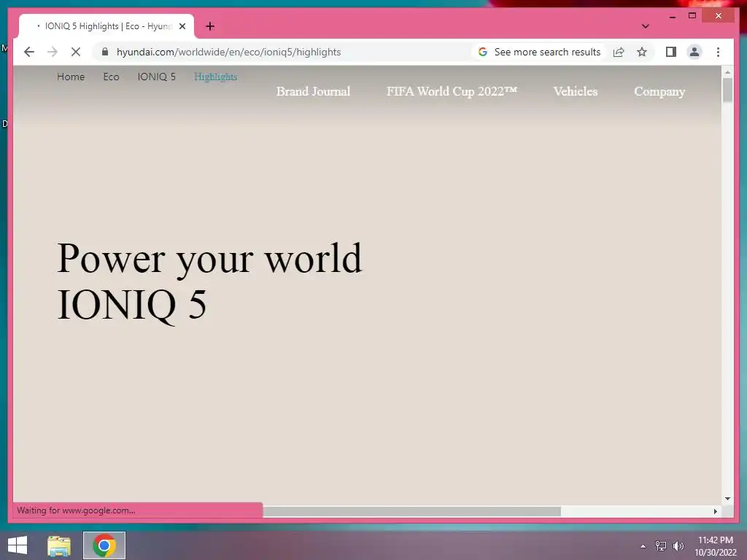Show hidden system tray icons
The image size is (747, 560).
point(643,546)
